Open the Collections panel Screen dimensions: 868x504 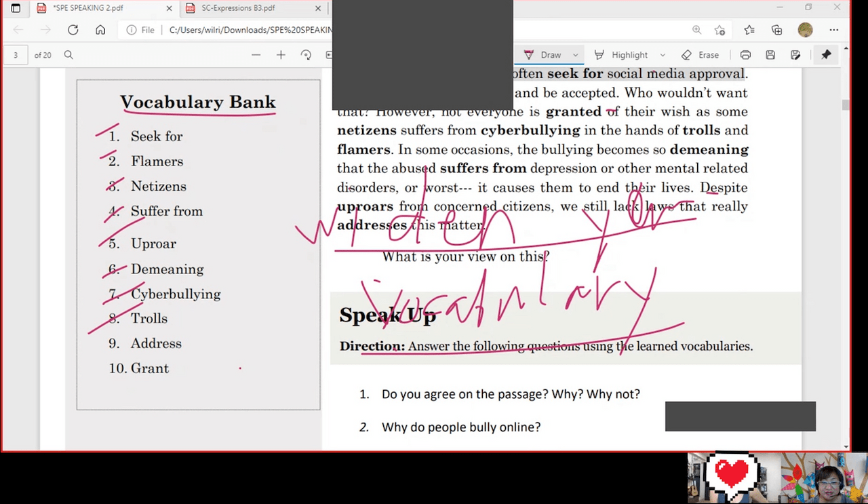777,30
